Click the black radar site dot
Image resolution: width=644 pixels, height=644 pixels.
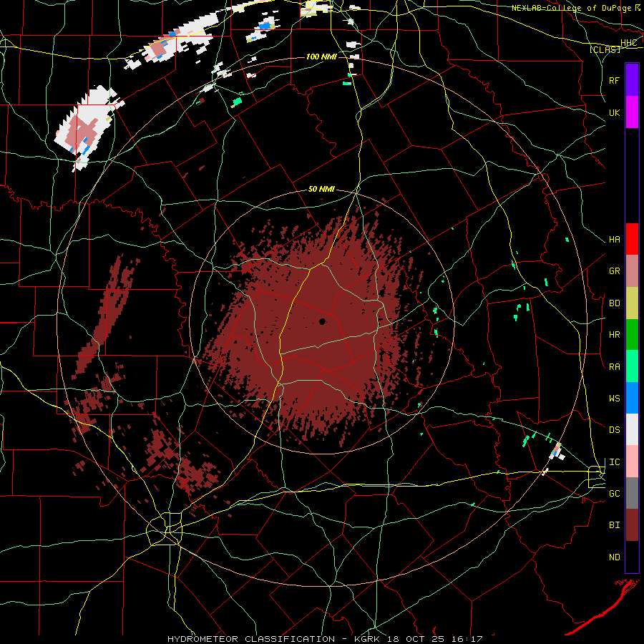(x=323, y=321)
